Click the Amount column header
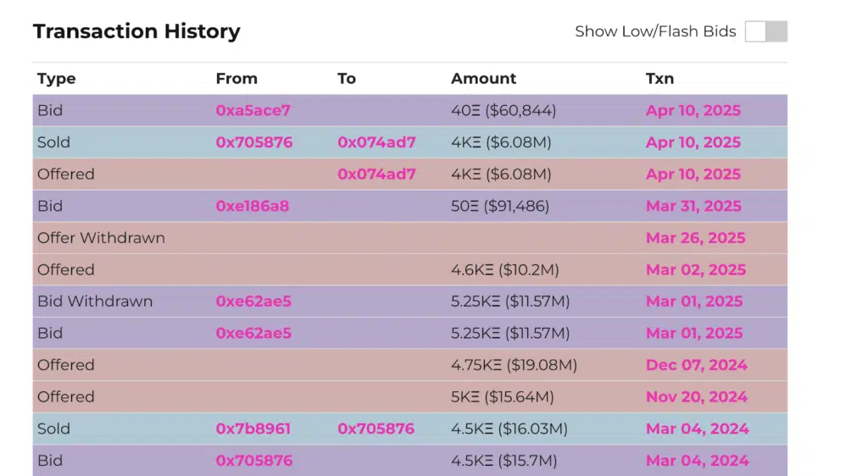 tap(483, 79)
